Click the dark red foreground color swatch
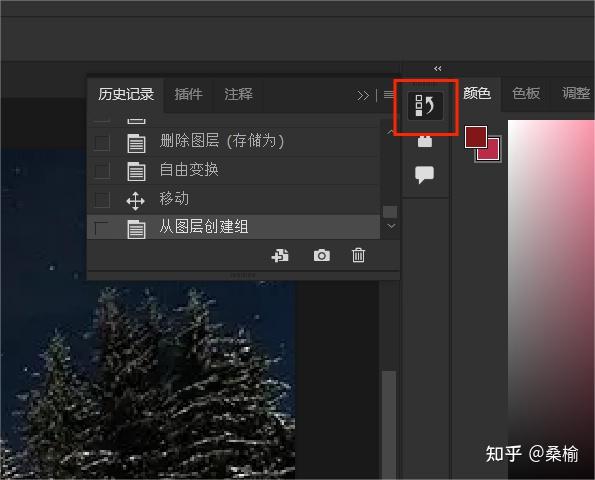595x480 pixels. pyautogui.click(x=475, y=137)
